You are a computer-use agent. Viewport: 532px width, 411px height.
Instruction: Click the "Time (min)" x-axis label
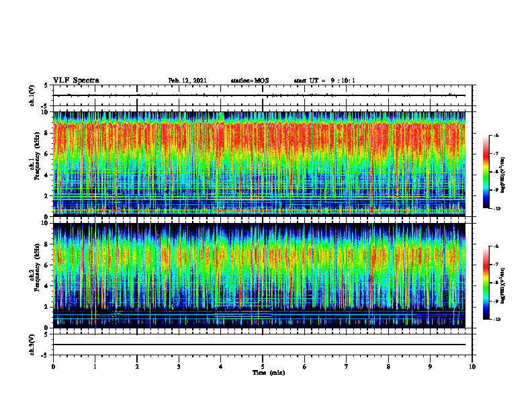coord(269,373)
